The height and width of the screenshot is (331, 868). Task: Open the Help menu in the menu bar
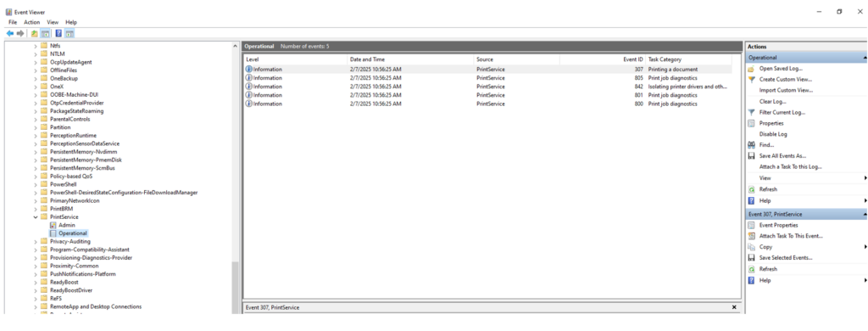point(71,22)
